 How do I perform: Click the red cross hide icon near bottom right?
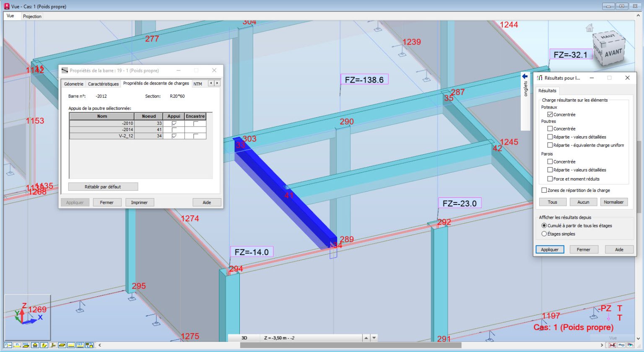point(612,345)
